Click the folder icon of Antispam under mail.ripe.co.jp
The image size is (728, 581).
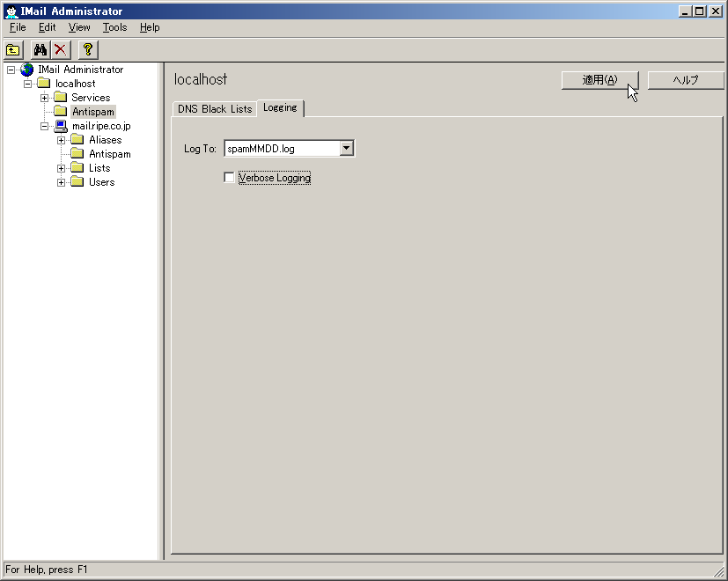click(77, 153)
